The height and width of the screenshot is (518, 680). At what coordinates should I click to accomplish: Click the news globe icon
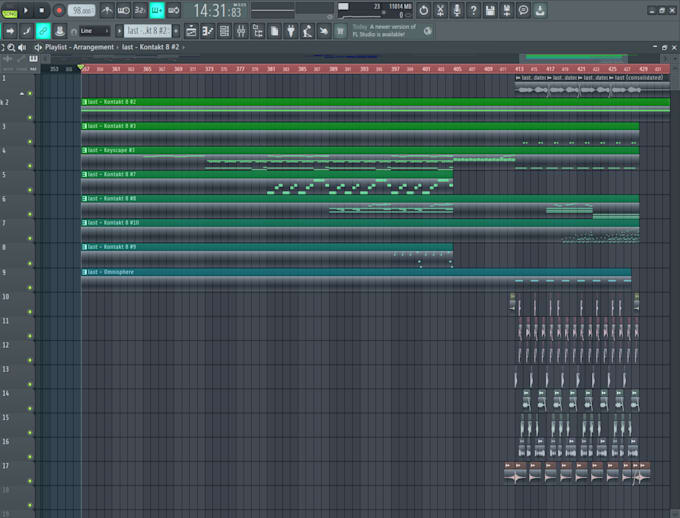(428, 31)
